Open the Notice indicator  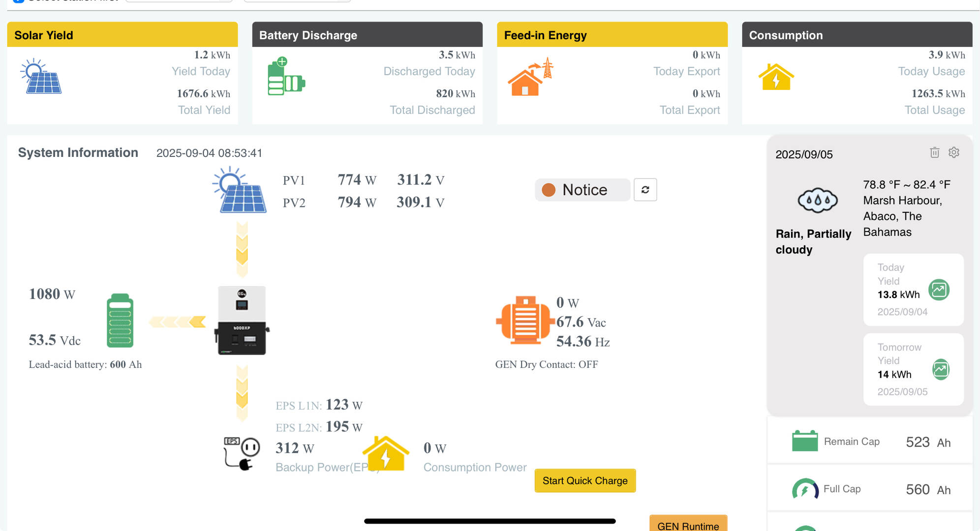(x=582, y=190)
